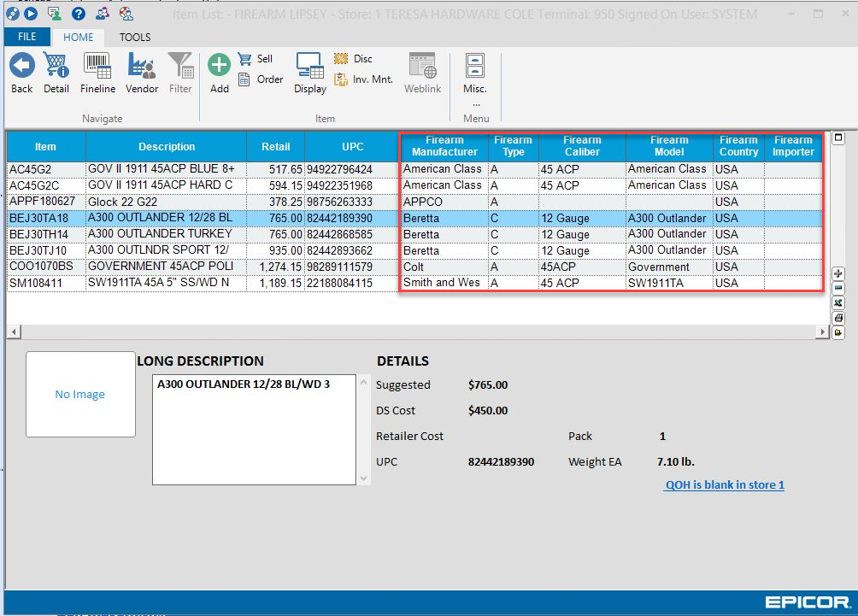Click the Disc discount icon
858x616 pixels.
pyautogui.click(x=341, y=59)
